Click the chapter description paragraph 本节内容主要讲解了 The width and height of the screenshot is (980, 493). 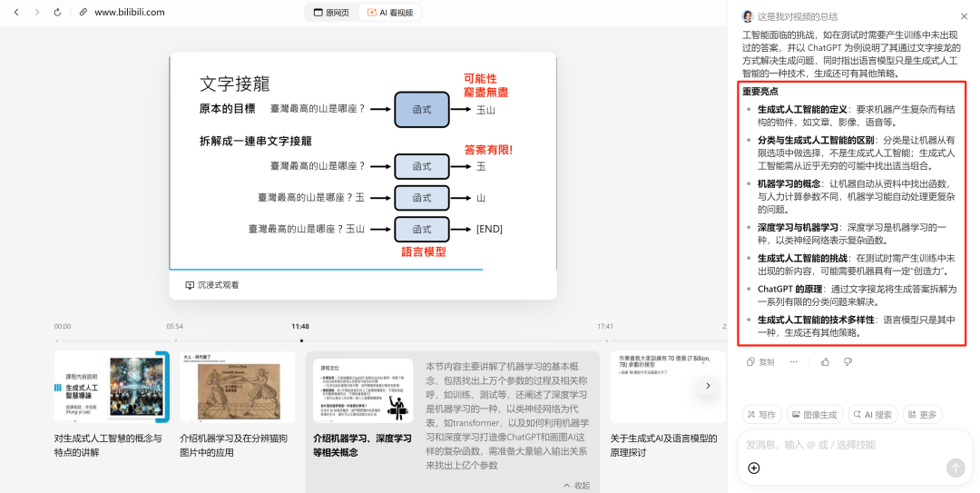[507, 416]
